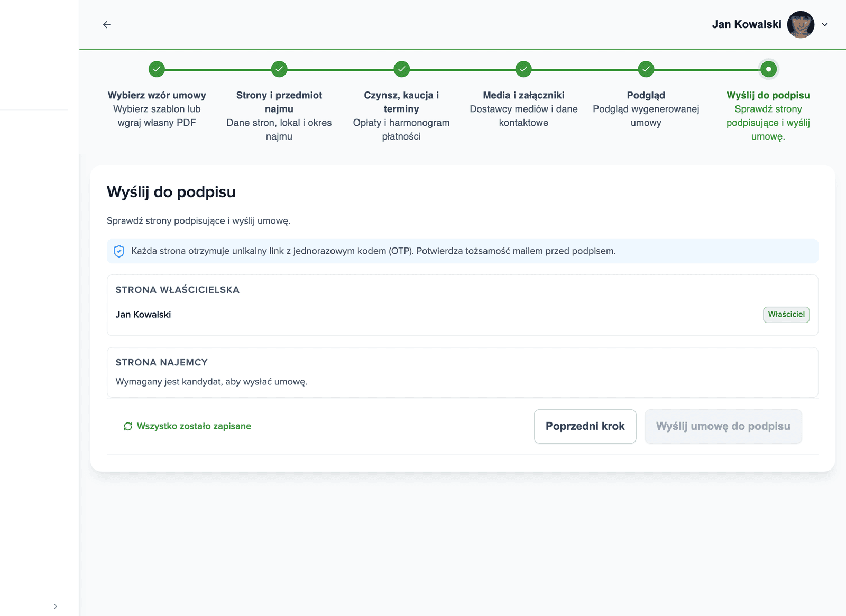Click the 'Jan Kowalski' name in owner section
Image resolution: width=846 pixels, height=616 pixels.
(x=143, y=315)
